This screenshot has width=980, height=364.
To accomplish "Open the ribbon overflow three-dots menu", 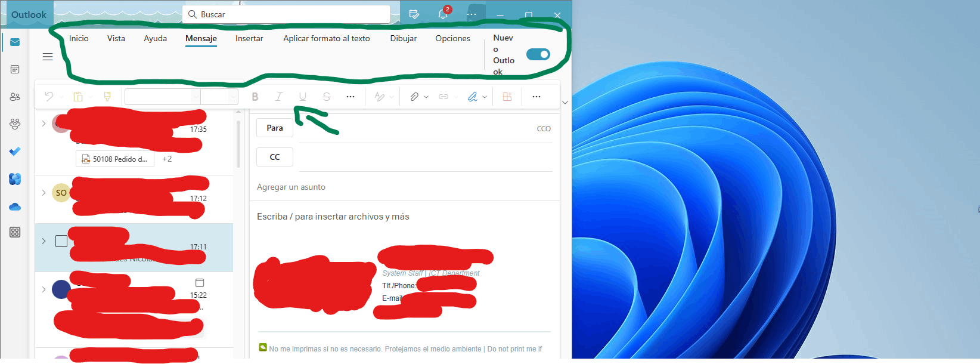I will [536, 97].
